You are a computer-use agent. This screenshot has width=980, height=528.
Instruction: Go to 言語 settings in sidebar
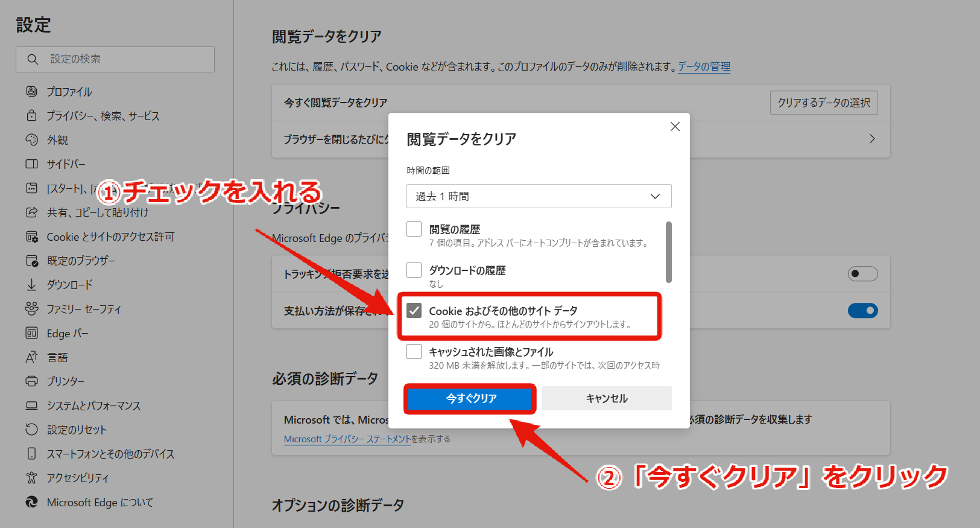pos(57,357)
